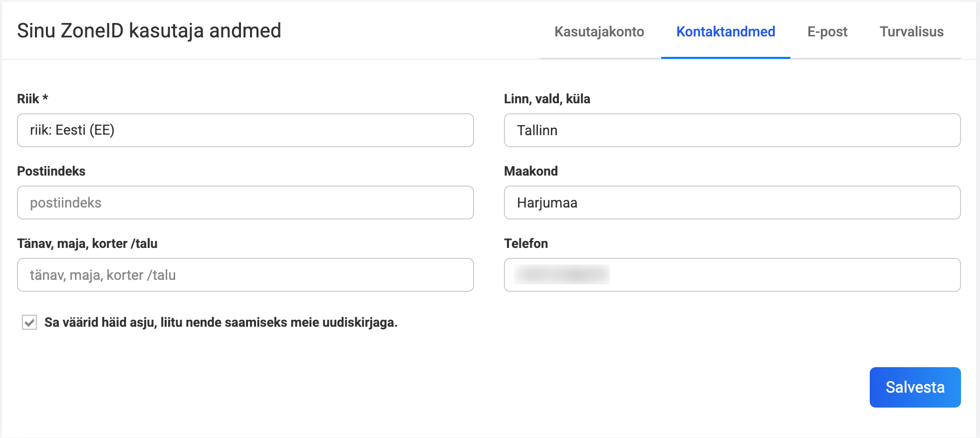Image resolution: width=980 pixels, height=438 pixels.
Task: Toggle the newsletter subscription checkbox
Action: pyautogui.click(x=29, y=323)
